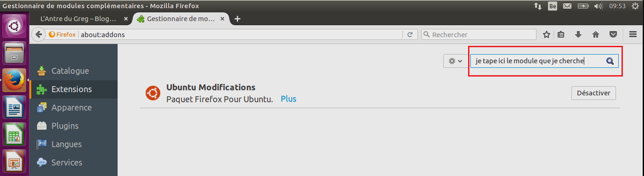Click the bookmark star icon
The image size is (644, 176).
coord(547,34)
